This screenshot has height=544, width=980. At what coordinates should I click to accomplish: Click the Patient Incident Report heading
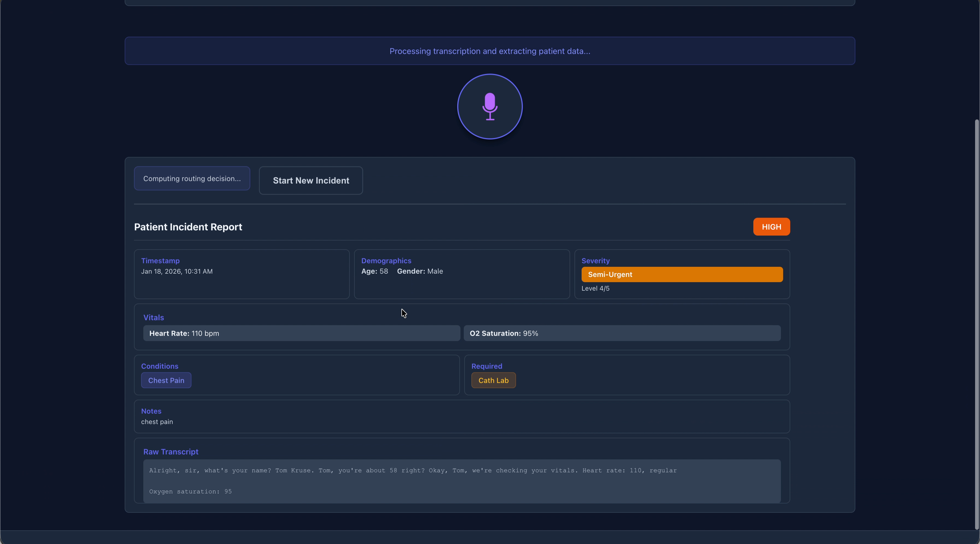pyautogui.click(x=188, y=227)
